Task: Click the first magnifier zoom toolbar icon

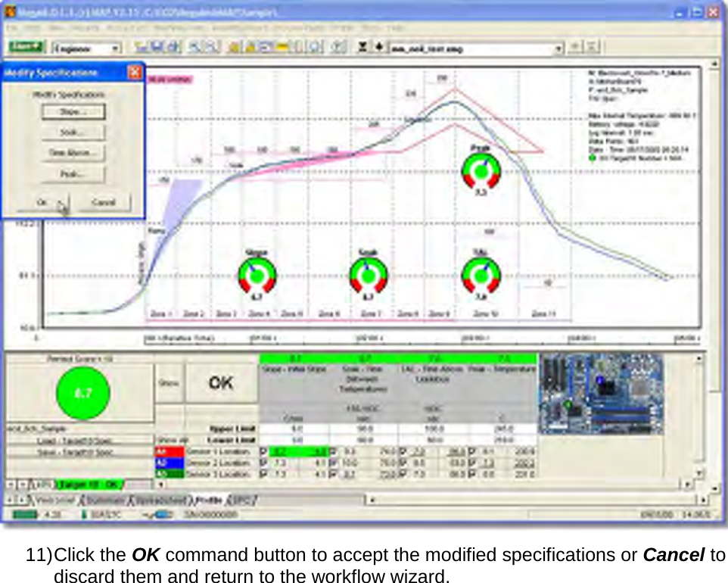Action: click(194, 47)
